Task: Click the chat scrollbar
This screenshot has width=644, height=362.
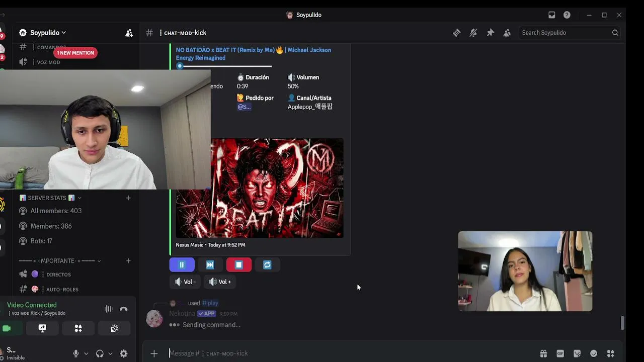Action: pyautogui.click(x=622, y=323)
